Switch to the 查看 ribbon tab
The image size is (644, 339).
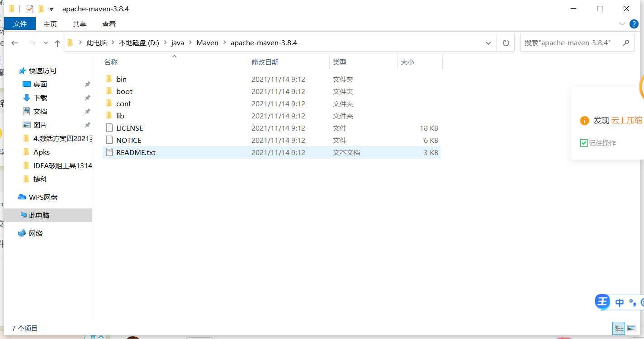(x=109, y=24)
